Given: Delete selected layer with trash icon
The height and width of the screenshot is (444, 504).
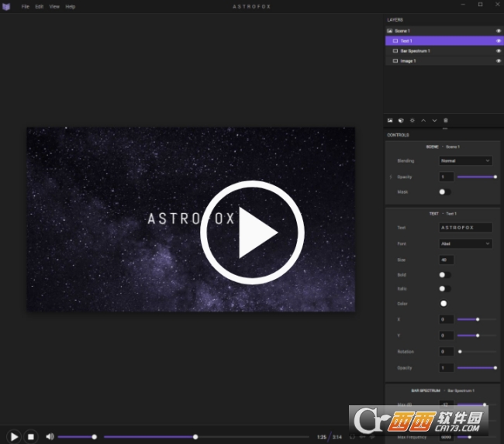Looking at the screenshot, I should point(446,120).
